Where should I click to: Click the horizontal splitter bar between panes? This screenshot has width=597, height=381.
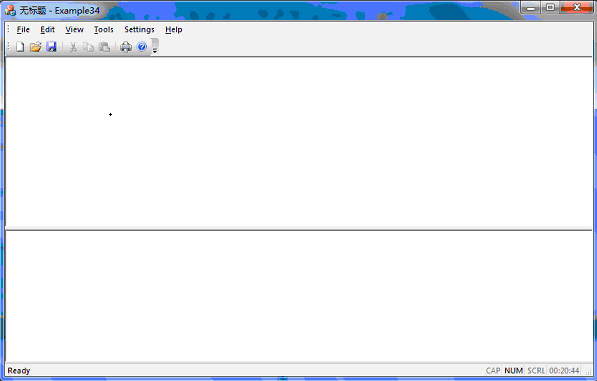pos(299,228)
